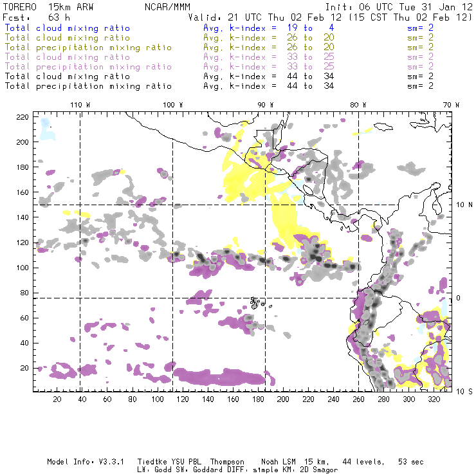Click the '90 W' longitude label
Screen dimensions: 476x476
point(265,105)
